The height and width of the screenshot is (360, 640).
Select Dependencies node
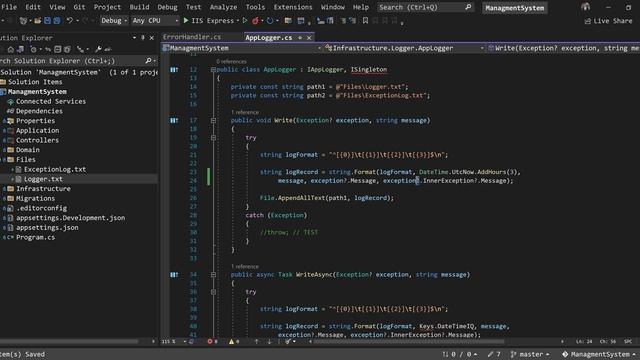(39, 111)
